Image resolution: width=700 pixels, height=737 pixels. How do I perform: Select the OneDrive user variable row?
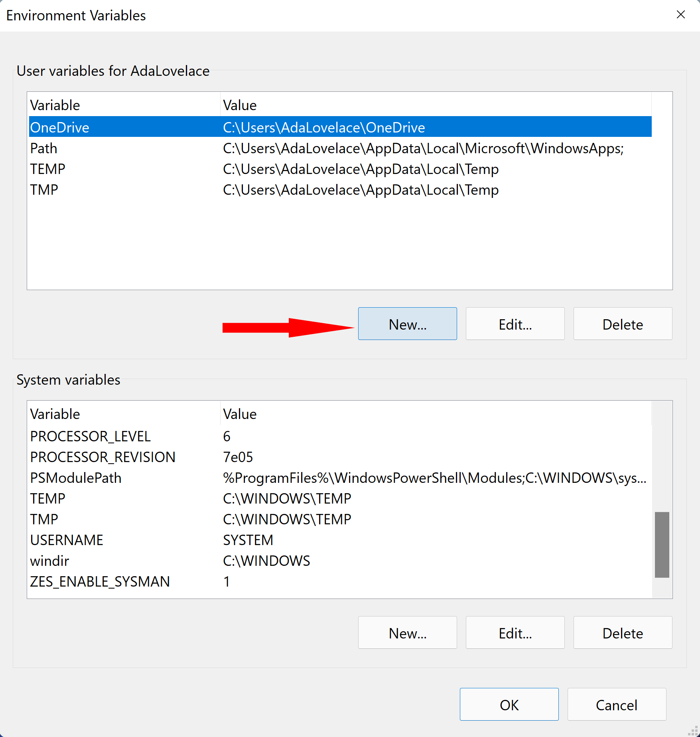click(60, 127)
